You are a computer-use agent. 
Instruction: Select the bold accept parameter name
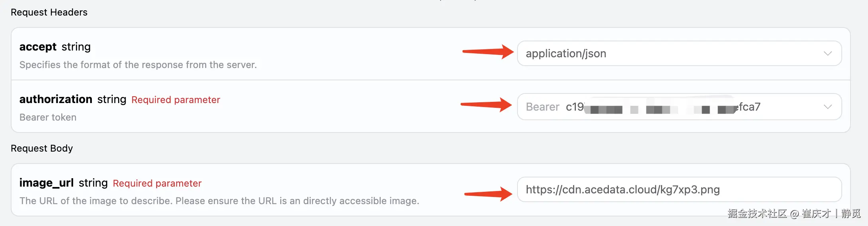pos(38,47)
